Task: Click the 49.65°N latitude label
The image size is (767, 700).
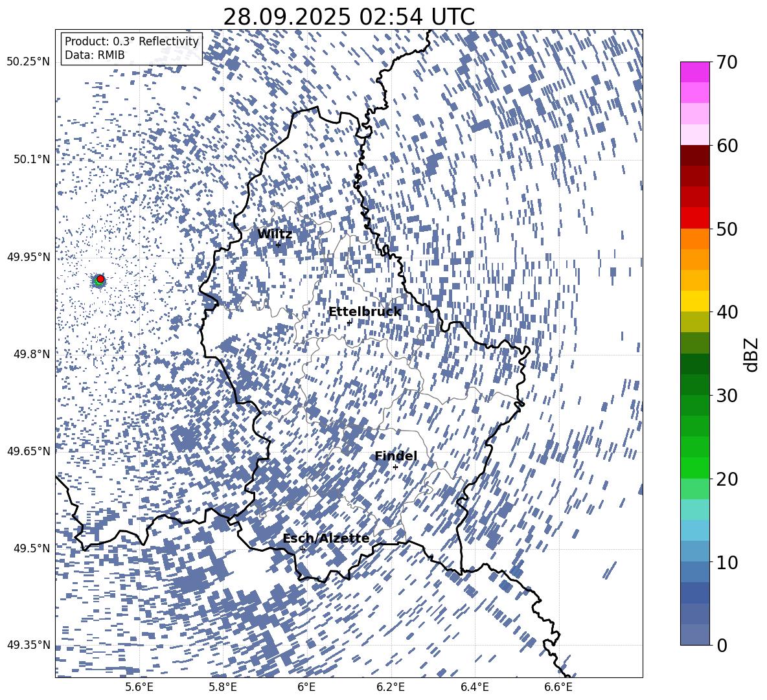Action: tap(28, 451)
